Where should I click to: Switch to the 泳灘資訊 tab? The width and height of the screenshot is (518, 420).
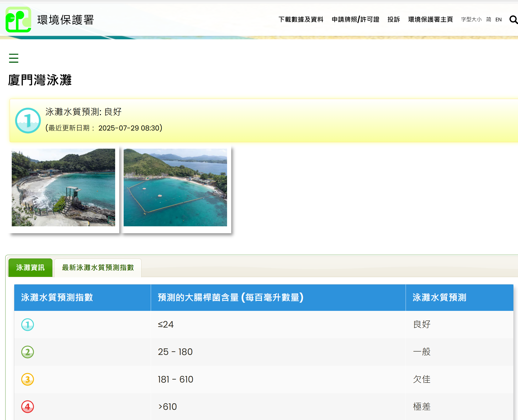pyautogui.click(x=30, y=267)
